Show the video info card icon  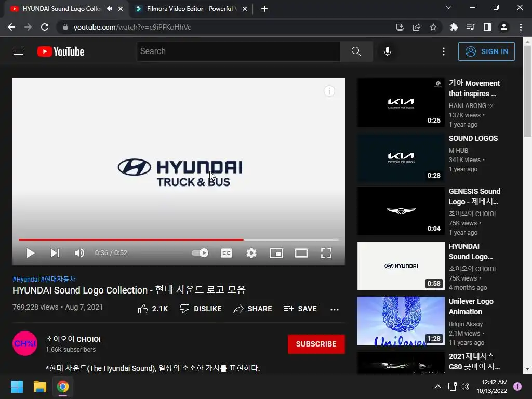pos(329,91)
